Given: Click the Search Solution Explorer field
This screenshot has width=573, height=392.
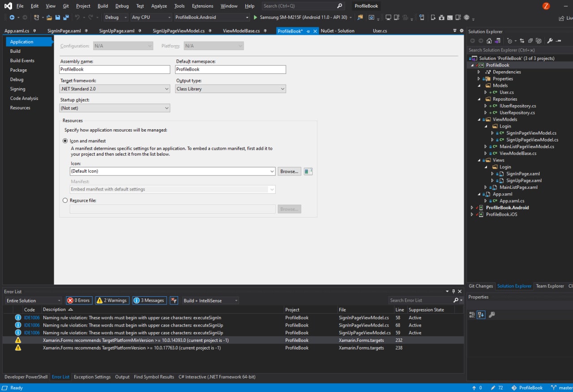Looking at the screenshot, I should [x=519, y=50].
